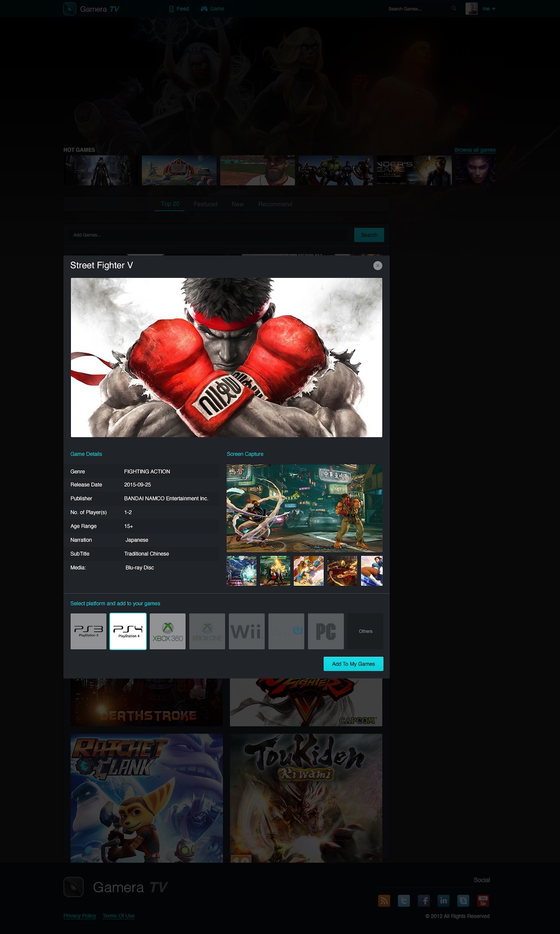
Task: Click the LinkedIn social icon
Action: tap(444, 901)
